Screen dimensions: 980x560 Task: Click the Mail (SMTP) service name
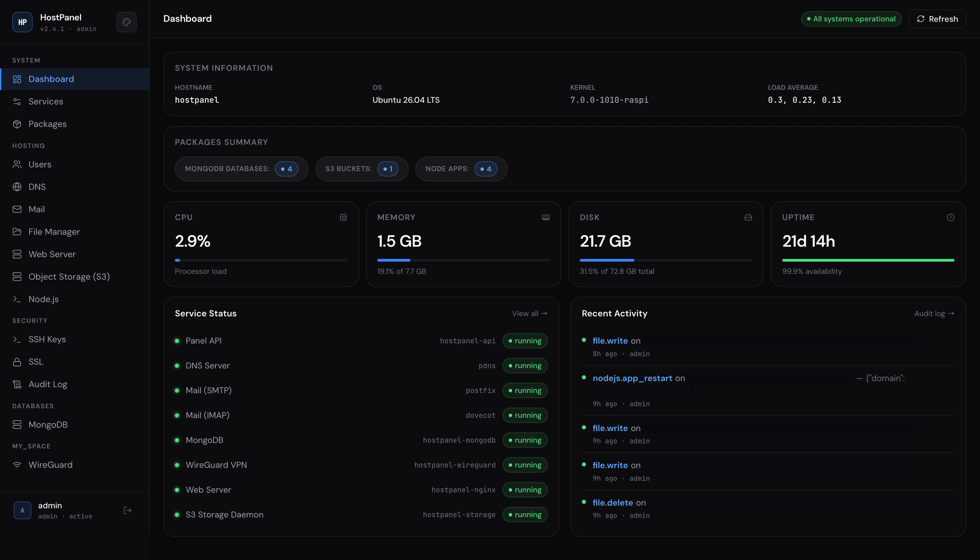(209, 390)
